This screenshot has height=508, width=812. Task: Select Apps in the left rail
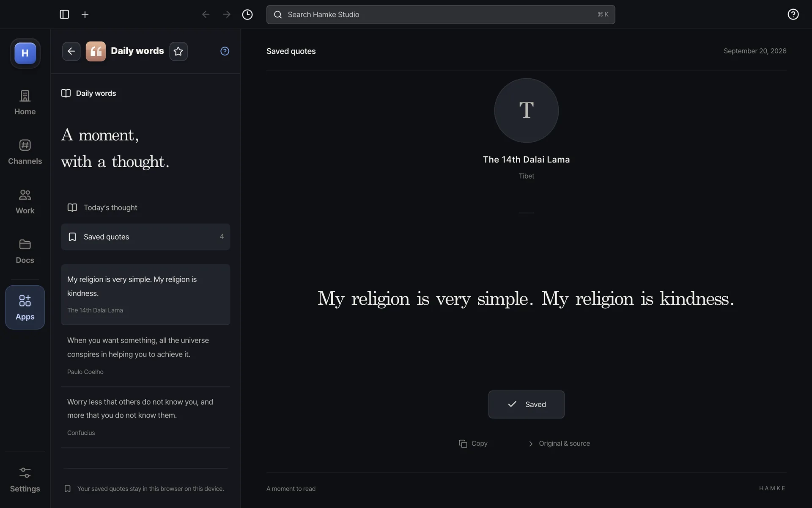point(25,307)
